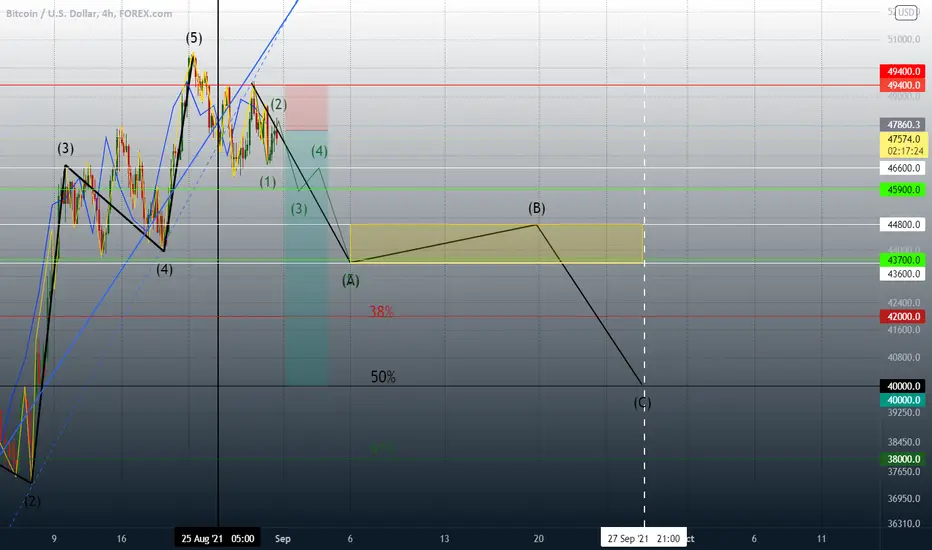Select the 43600.0 white price label
The height and width of the screenshot is (550, 932).
click(903, 274)
